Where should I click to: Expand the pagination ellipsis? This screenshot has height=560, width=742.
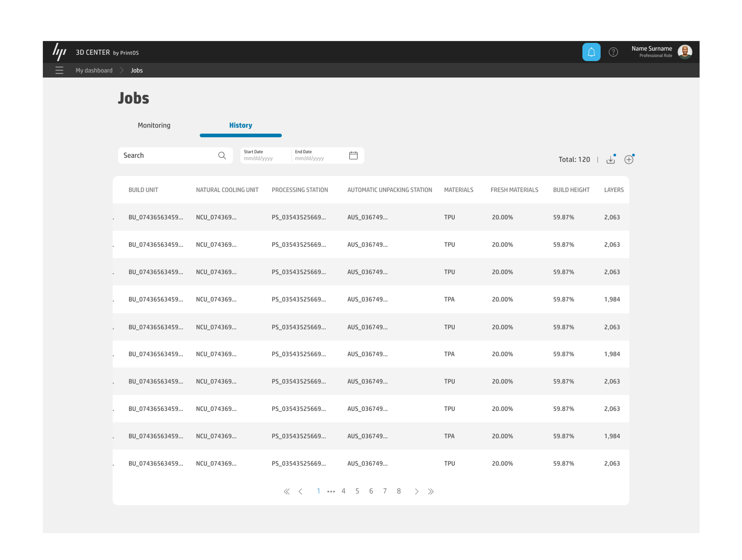[331, 492]
